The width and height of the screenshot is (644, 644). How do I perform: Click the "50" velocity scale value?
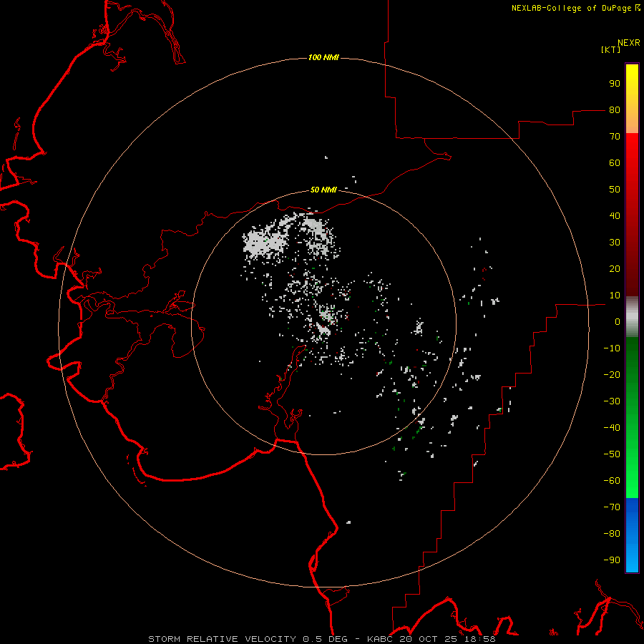coord(615,190)
